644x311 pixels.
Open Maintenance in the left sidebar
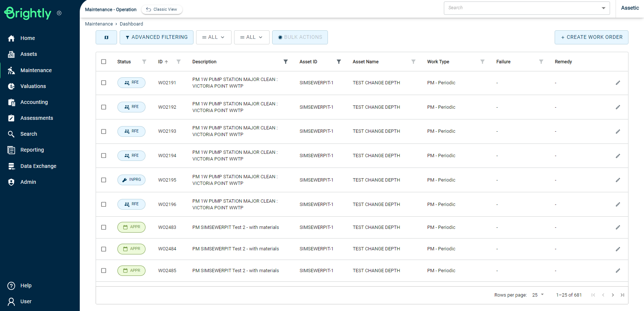36,70
